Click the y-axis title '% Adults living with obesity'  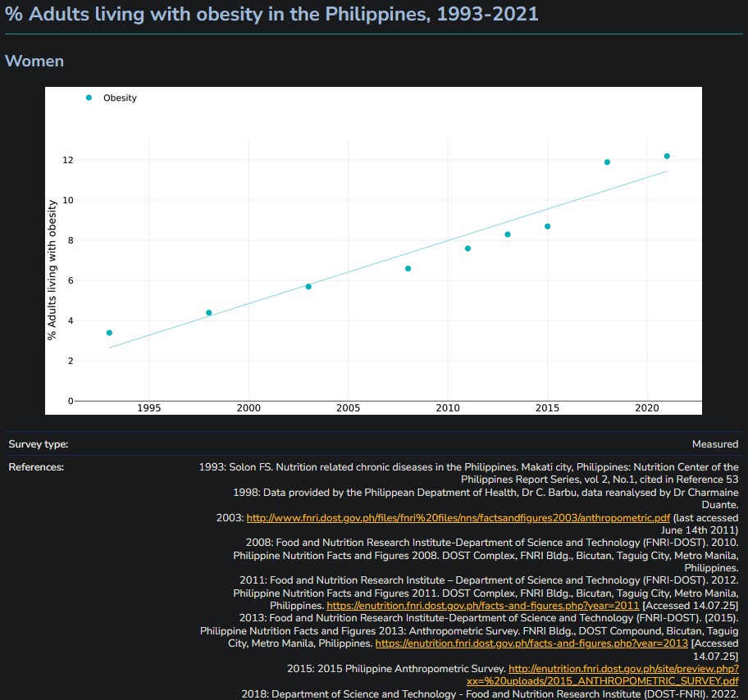[x=52, y=270]
